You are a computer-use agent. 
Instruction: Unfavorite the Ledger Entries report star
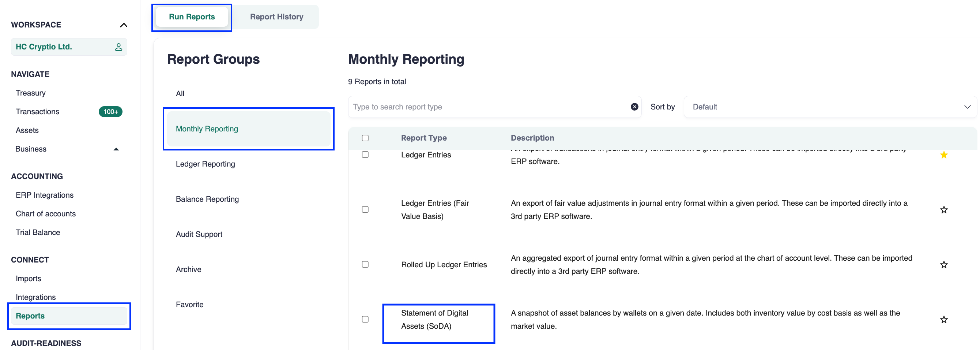coord(943,155)
